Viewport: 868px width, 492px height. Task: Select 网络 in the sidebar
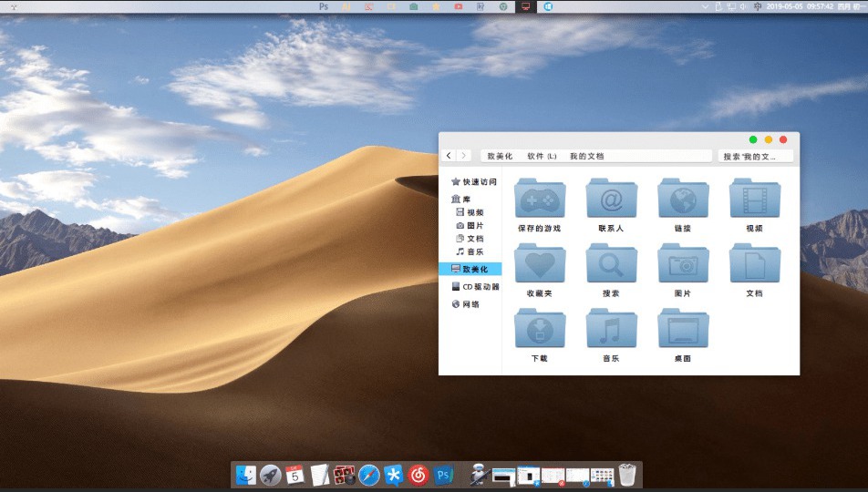point(470,304)
